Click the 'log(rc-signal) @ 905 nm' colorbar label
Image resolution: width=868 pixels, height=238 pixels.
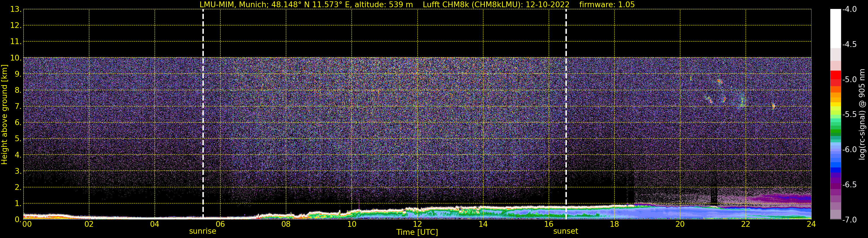pos(862,114)
